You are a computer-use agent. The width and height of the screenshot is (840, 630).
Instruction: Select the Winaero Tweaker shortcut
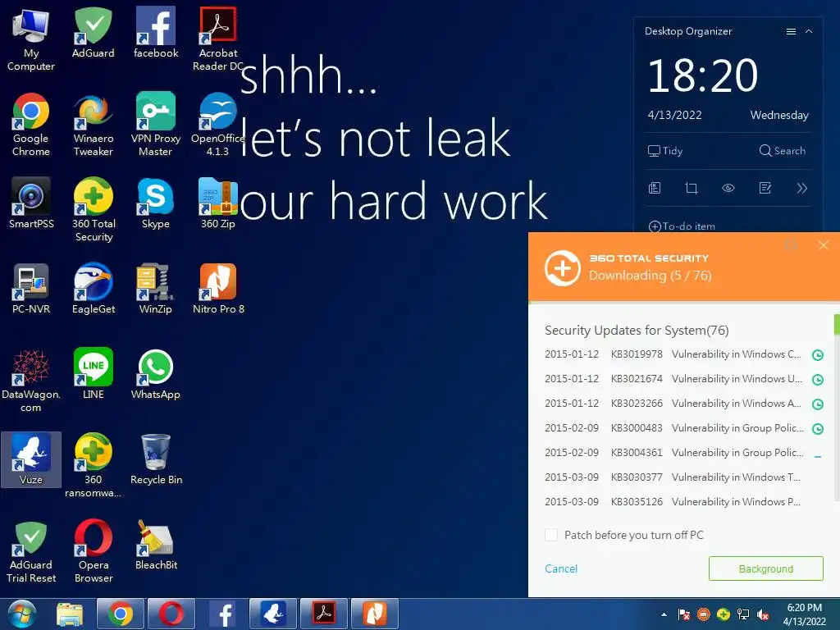click(94, 125)
